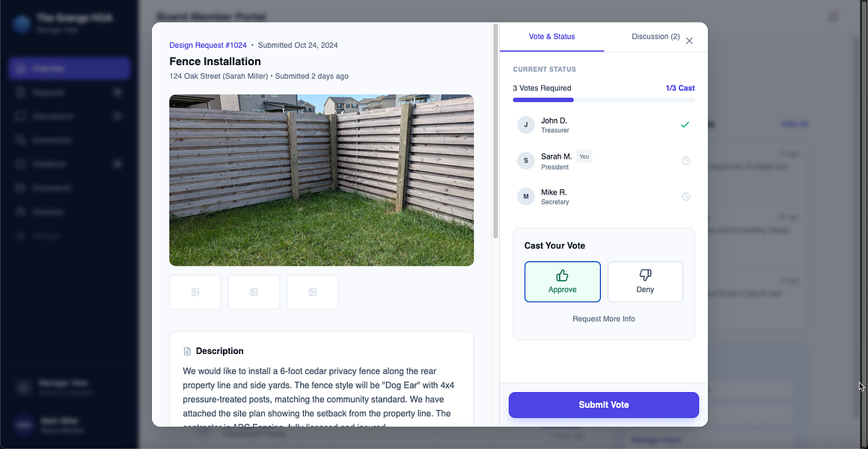Image resolution: width=868 pixels, height=449 pixels.
Task: Submit Vote using the purple button
Action: [x=604, y=405]
